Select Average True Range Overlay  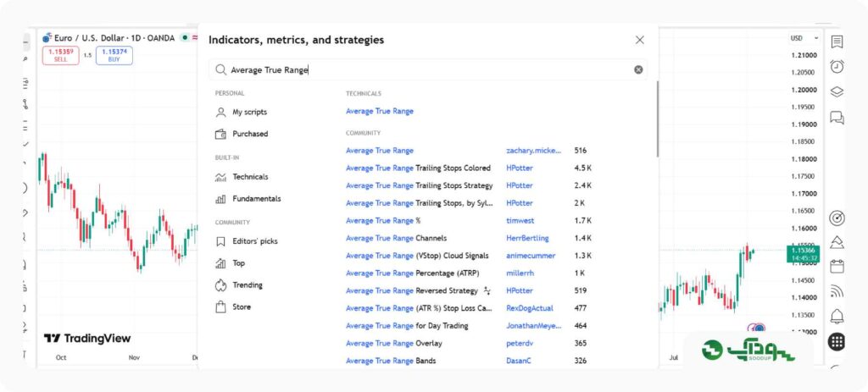coord(394,344)
